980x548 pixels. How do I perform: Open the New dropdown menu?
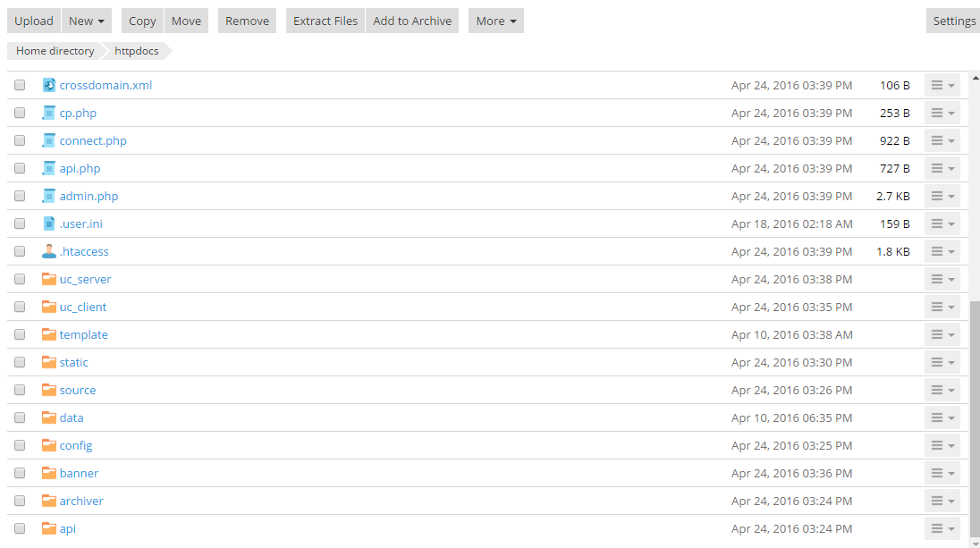point(87,21)
